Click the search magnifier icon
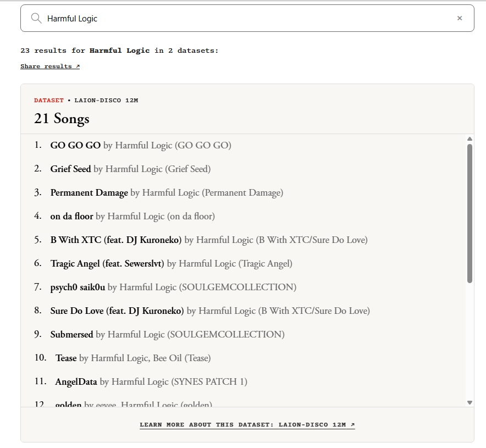The height and width of the screenshot is (448, 486). 36,18
